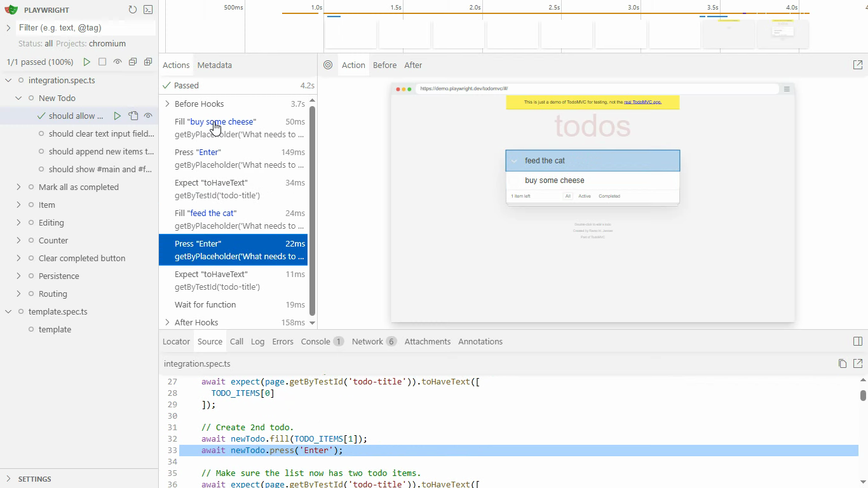
Task: Copy source file path icon
Action: (842, 363)
